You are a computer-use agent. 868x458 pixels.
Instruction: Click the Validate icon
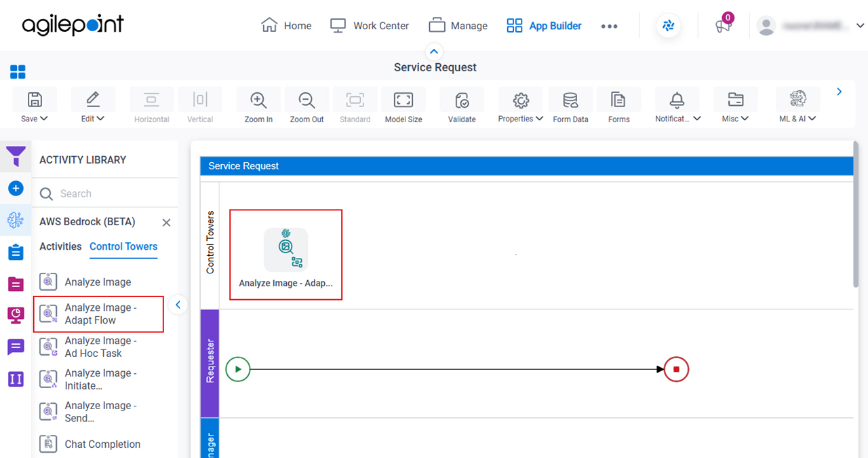[462, 100]
